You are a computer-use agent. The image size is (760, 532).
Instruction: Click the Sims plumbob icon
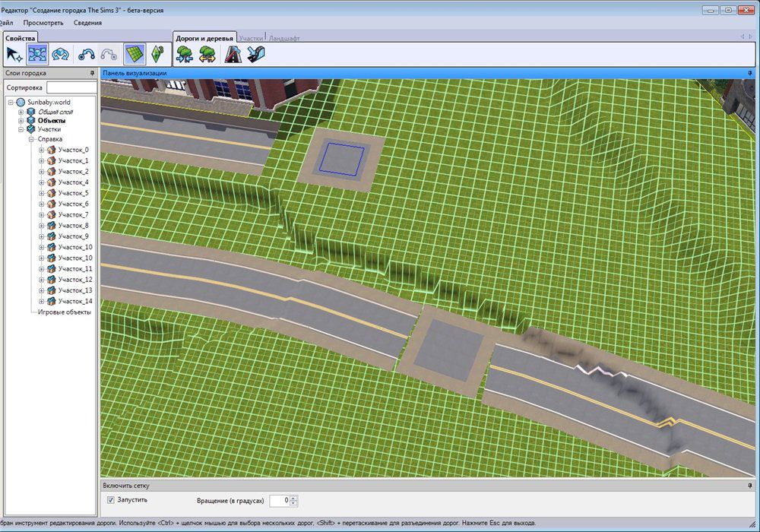point(157,54)
